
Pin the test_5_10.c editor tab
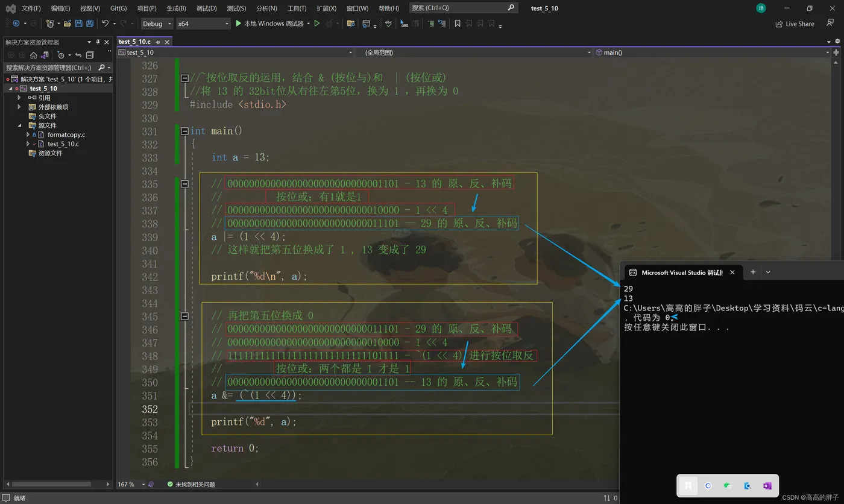click(158, 42)
